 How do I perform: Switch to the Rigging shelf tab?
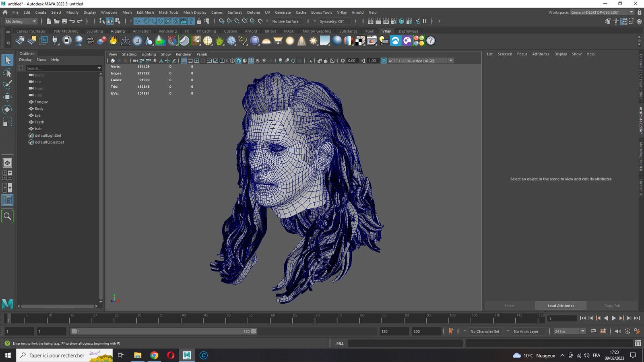[x=118, y=31]
